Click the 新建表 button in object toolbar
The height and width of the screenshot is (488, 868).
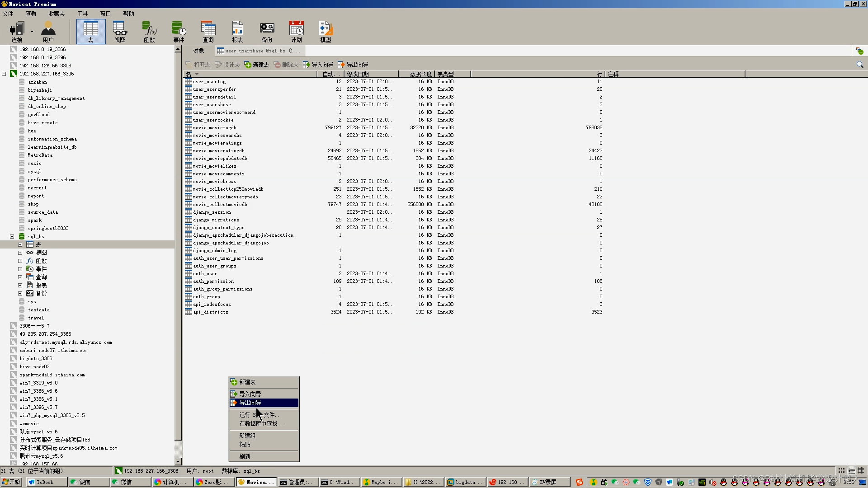pyautogui.click(x=257, y=65)
